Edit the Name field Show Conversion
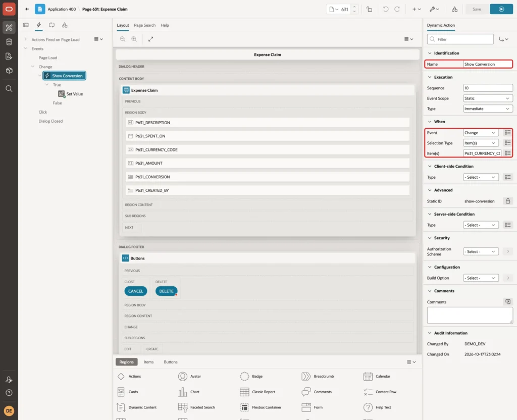The height and width of the screenshot is (420, 517). pos(488,64)
